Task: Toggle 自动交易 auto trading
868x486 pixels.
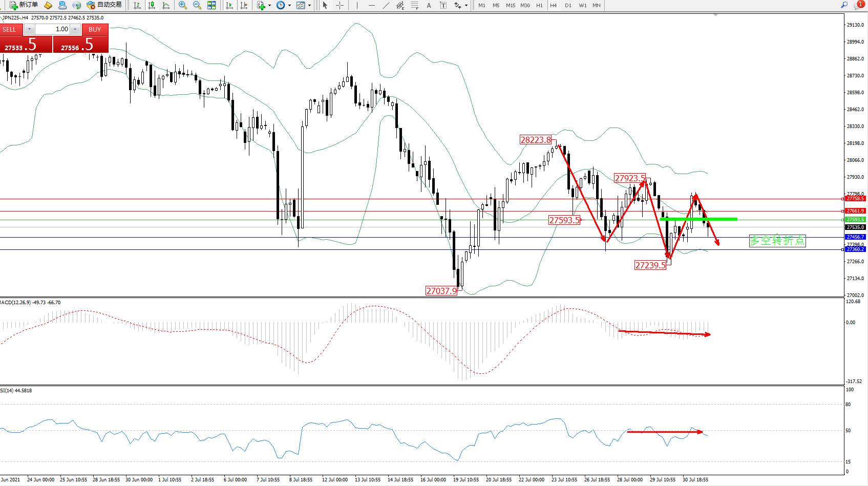Action: (104, 5)
